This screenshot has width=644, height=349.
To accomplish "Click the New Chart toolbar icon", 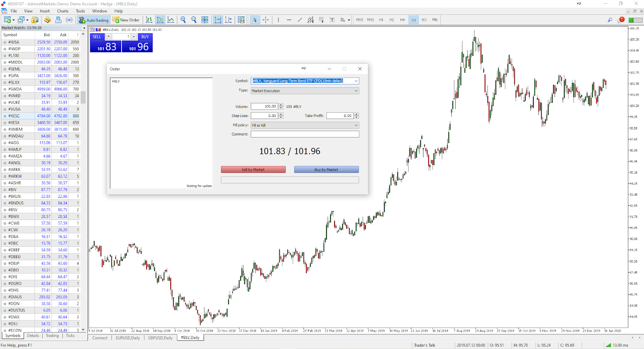I will (x=7, y=20).
